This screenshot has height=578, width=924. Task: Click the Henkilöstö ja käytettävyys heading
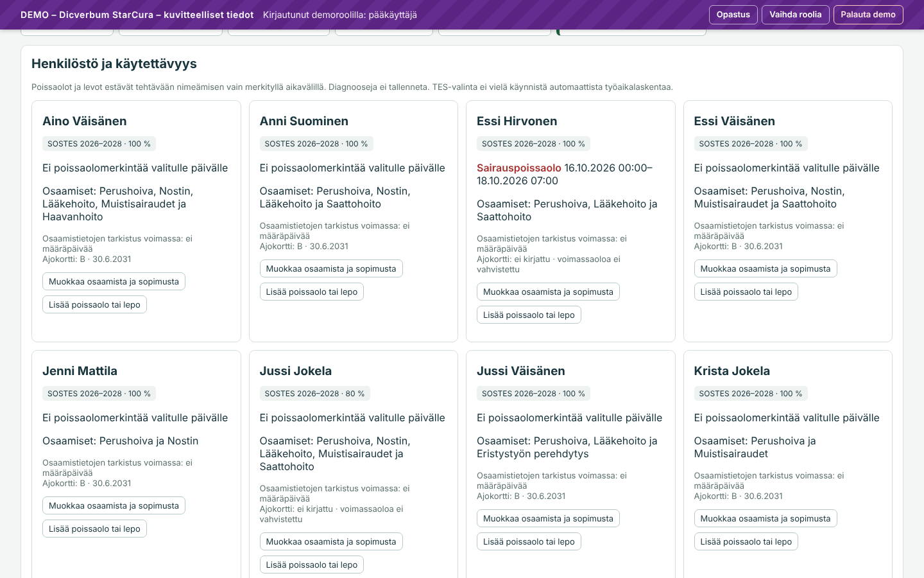tap(114, 64)
